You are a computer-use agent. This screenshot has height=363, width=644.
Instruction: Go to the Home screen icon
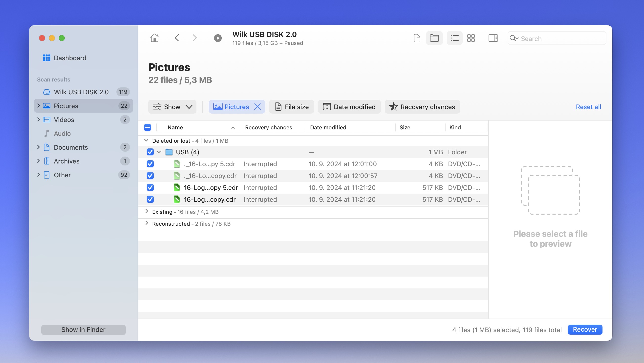154,38
